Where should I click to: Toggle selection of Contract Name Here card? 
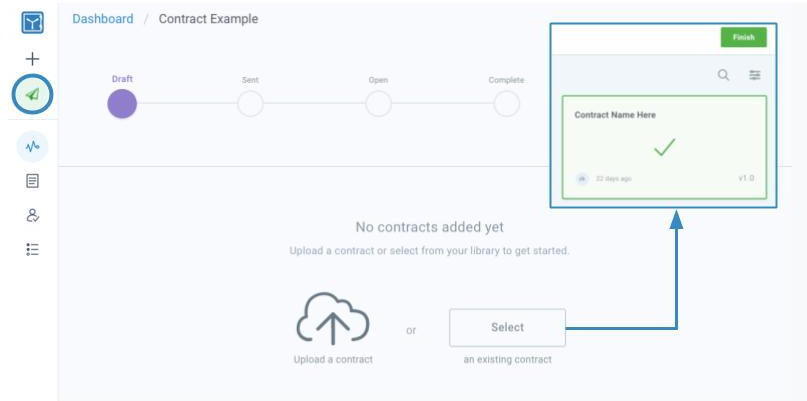(664, 147)
